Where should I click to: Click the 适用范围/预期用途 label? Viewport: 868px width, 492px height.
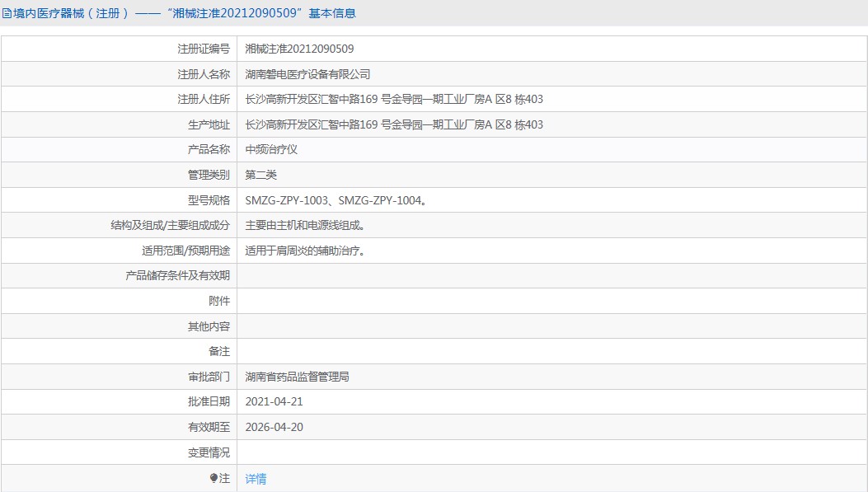click(x=186, y=251)
